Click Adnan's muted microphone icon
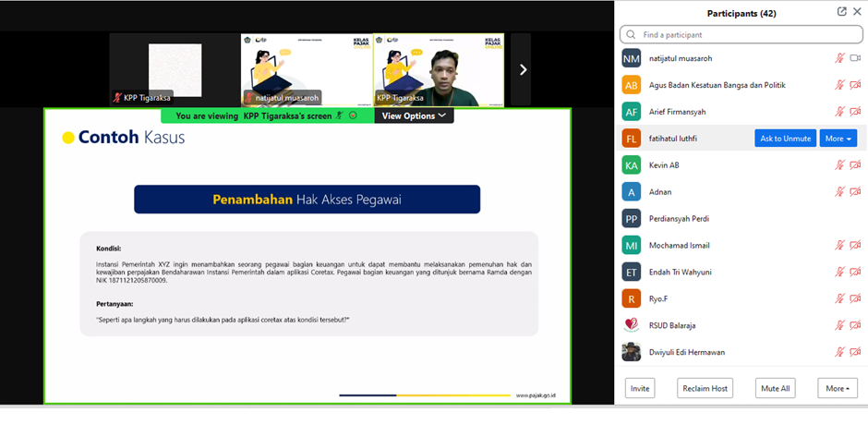868x425 pixels. (x=839, y=192)
